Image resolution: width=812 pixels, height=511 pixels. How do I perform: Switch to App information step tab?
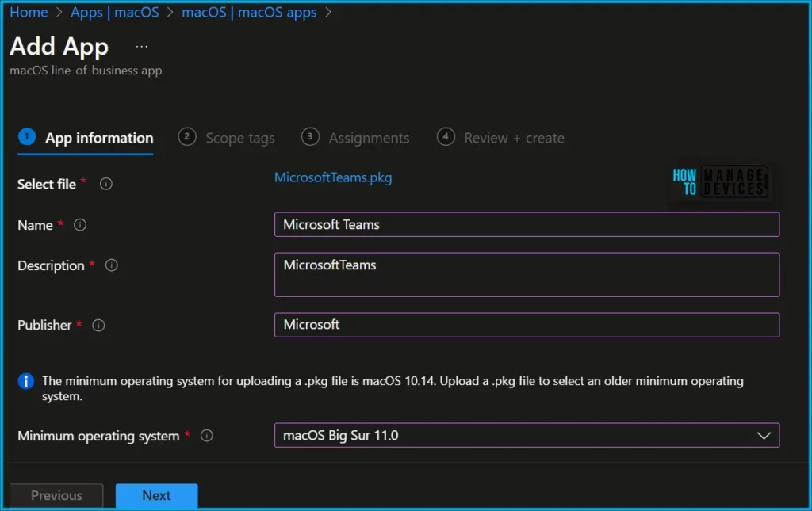click(86, 138)
